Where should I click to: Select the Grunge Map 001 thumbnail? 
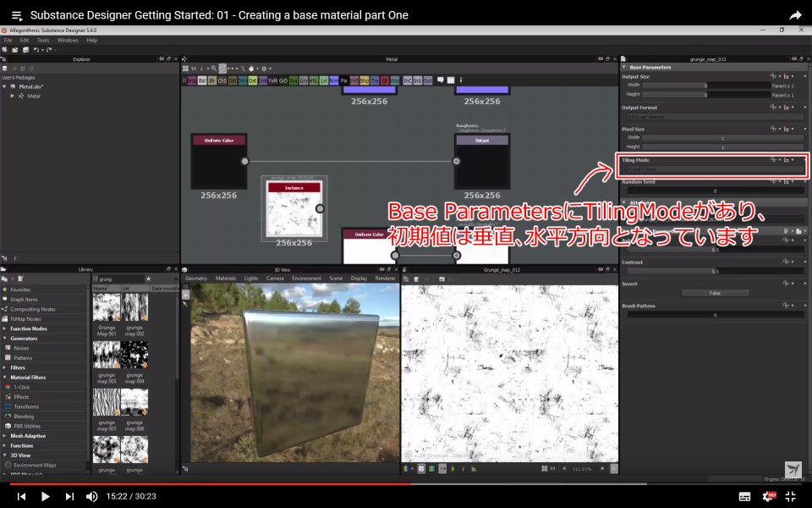[x=107, y=306]
